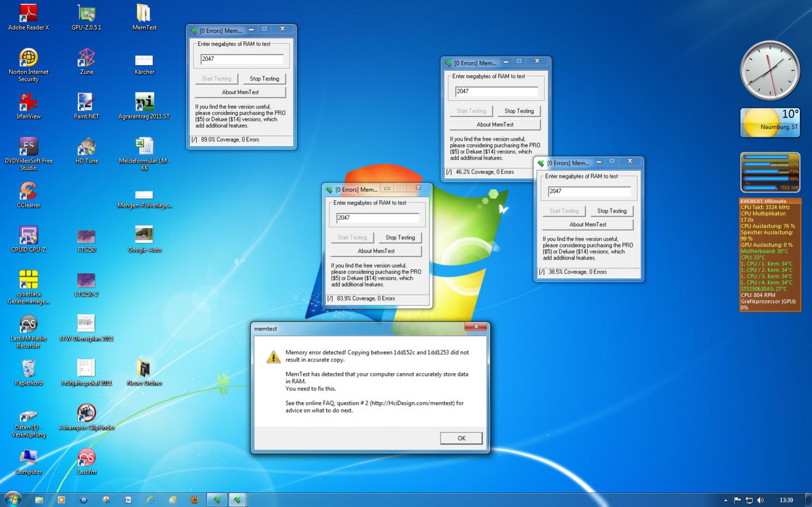Select the Daten (E) - Verknüpfung drive shortcut

tap(29, 424)
